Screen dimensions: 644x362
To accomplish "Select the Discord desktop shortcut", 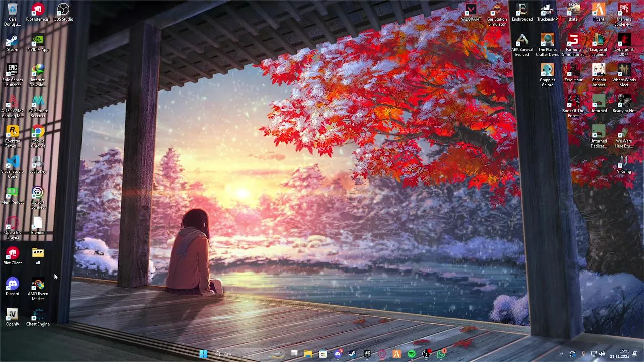I will pyautogui.click(x=13, y=287).
